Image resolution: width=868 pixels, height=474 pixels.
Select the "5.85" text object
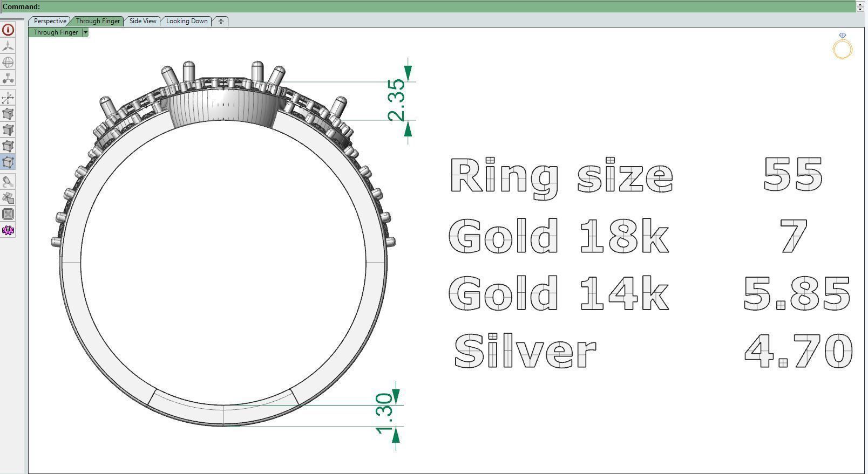[x=797, y=293]
